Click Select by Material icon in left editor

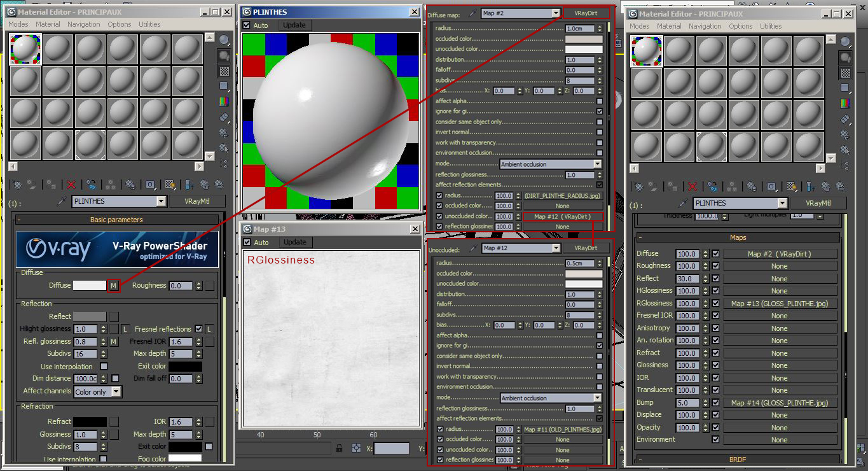(x=224, y=148)
